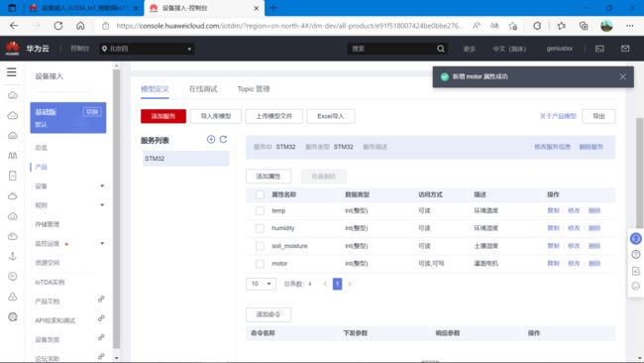Open the link icon next to 产品文档
This screenshot has height=363, width=644.
(101, 299)
